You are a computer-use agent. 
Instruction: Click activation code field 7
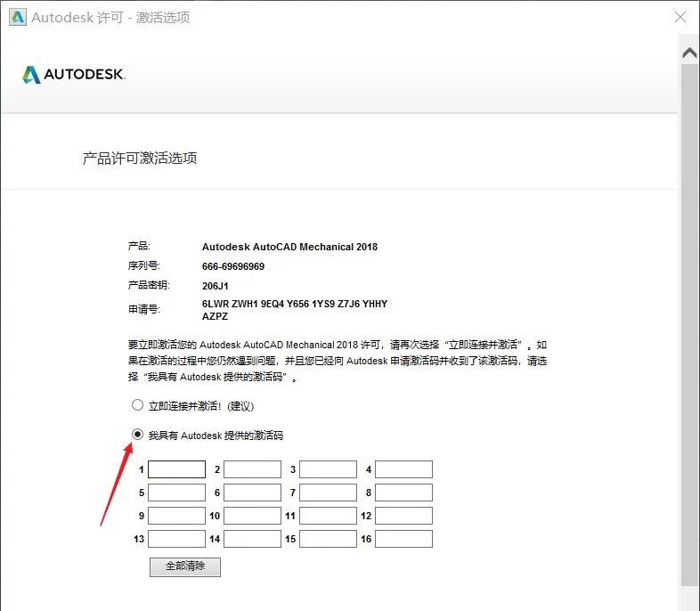click(x=328, y=493)
